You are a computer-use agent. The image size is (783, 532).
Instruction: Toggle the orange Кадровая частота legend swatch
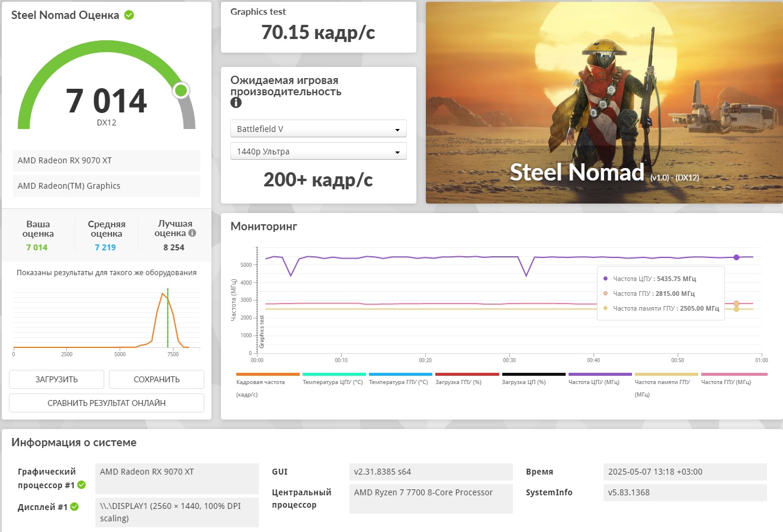click(x=268, y=375)
